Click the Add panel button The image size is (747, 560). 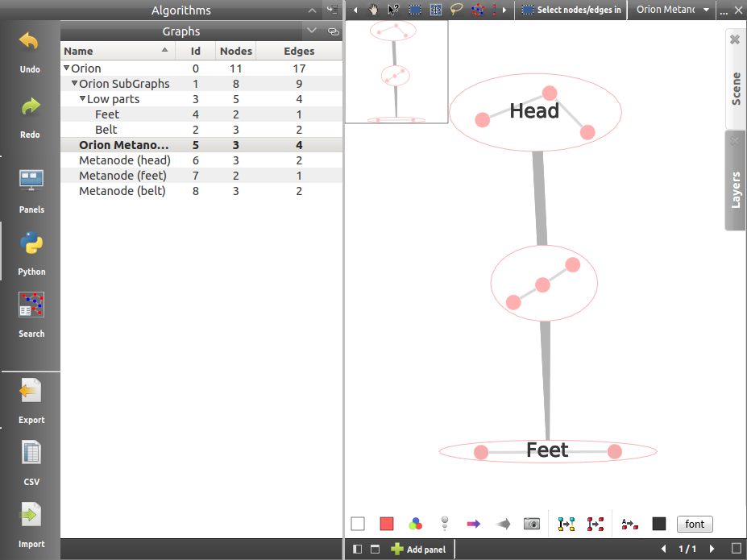pos(418,550)
